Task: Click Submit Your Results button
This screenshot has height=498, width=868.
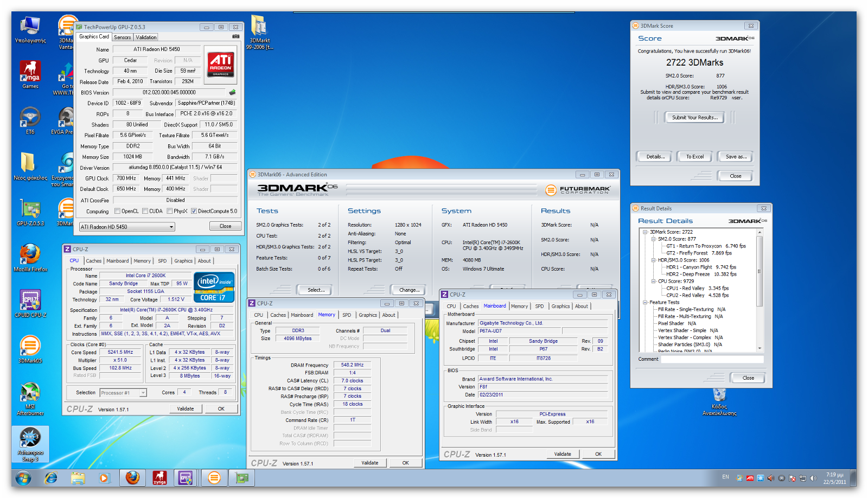Action: [694, 117]
